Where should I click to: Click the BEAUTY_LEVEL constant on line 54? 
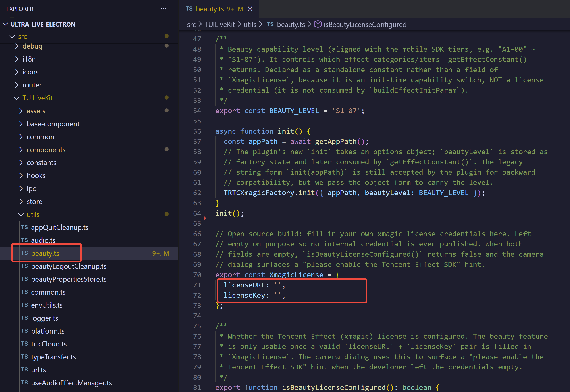(x=294, y=111)
